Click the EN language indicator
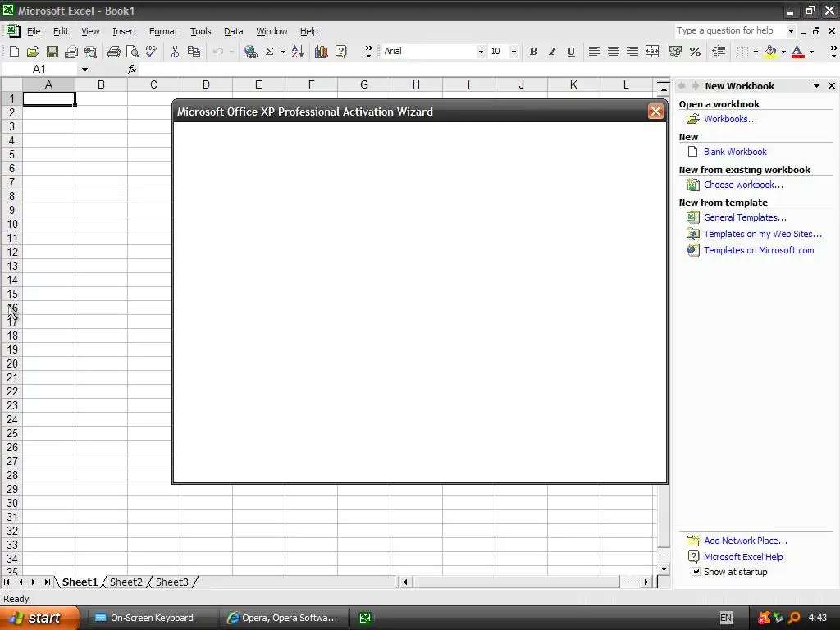The width and height of the screenshot is (840, 630). (726, 618)
